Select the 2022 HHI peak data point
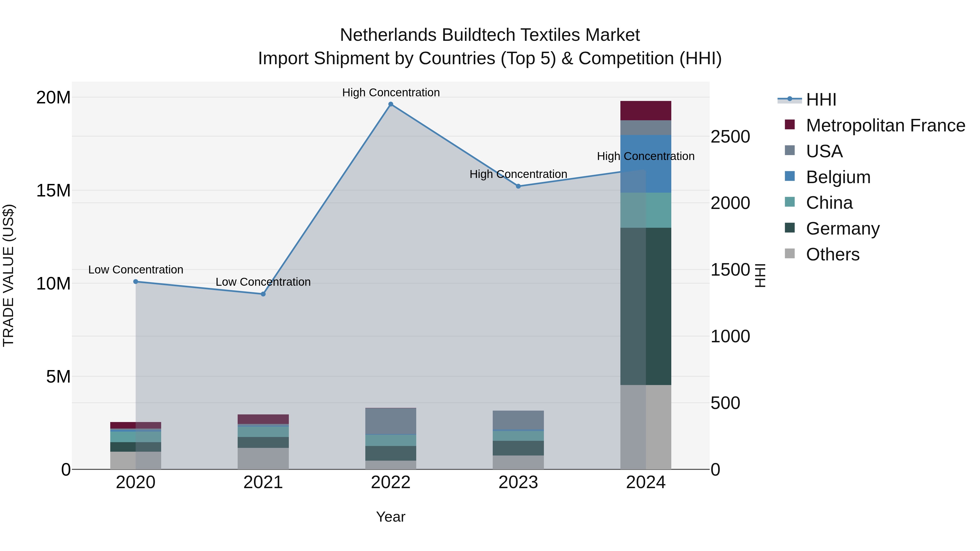Image resolution: width=980 pixels, height=551 pixels. 391,104
